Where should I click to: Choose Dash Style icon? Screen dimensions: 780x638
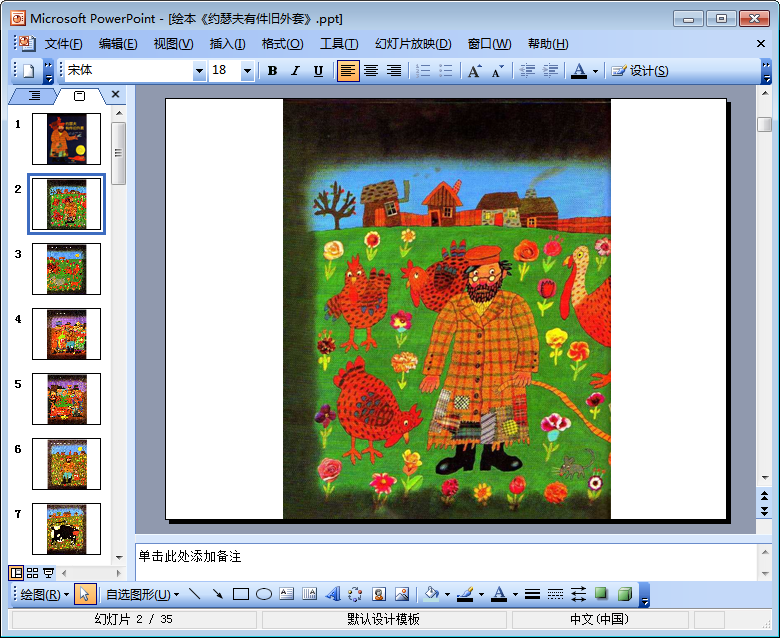pyautogui.click(x=555, y=594)
